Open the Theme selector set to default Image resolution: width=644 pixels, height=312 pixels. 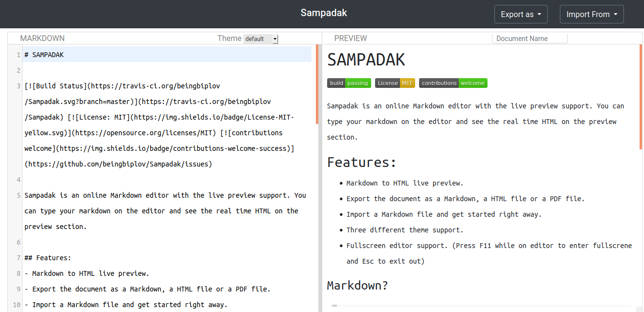pyautogui.click(x=261, y=39)
